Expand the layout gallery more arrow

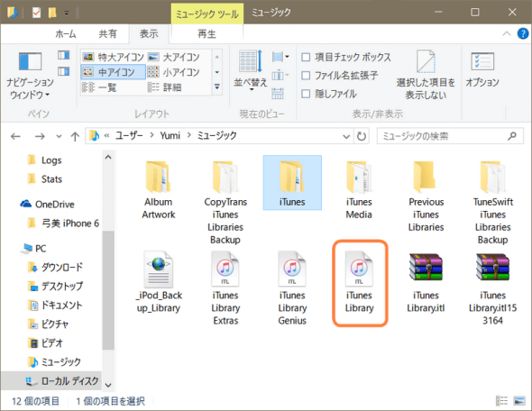point(216,87)
